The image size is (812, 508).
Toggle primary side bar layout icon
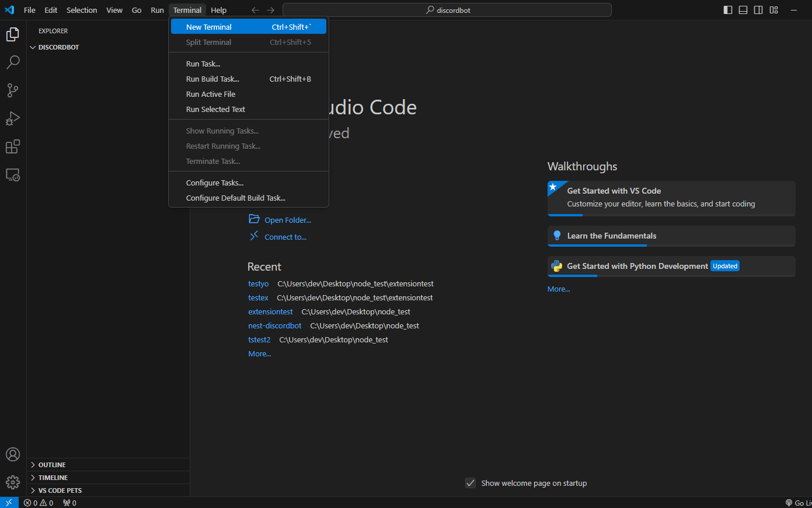click(x=728, y=10)
